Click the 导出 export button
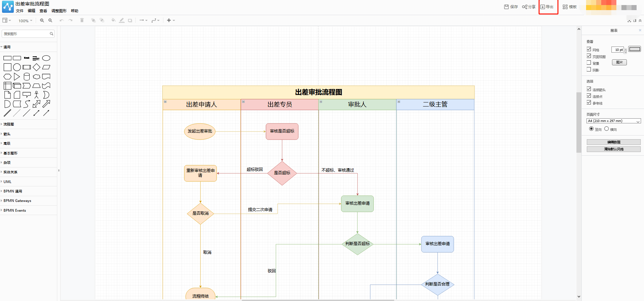The width and height of the screenshot is (644, 301). (547, 7)
